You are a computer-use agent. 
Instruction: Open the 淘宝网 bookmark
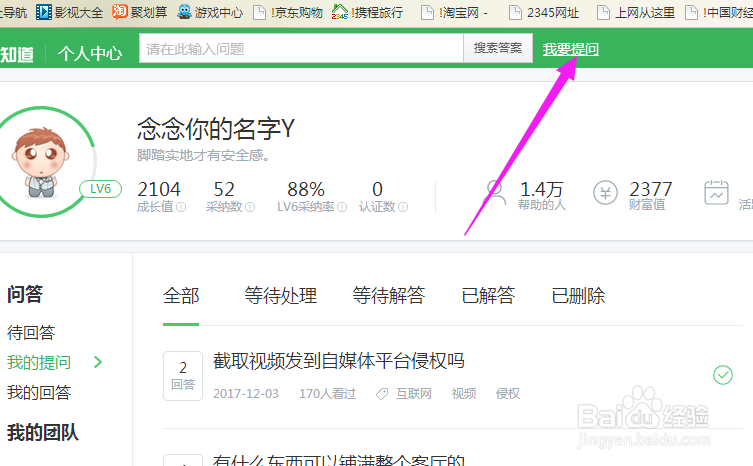(x=454, y=12)
